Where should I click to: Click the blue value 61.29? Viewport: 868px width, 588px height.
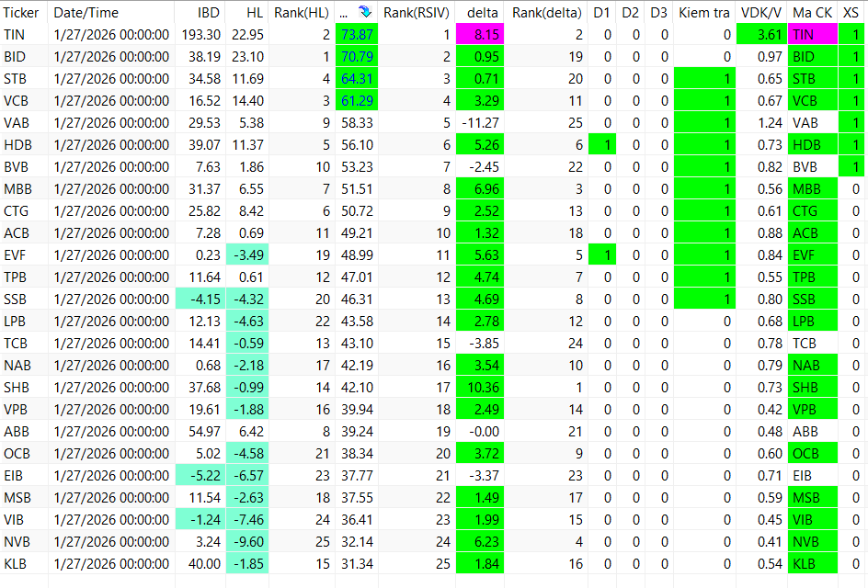point(357,101)
